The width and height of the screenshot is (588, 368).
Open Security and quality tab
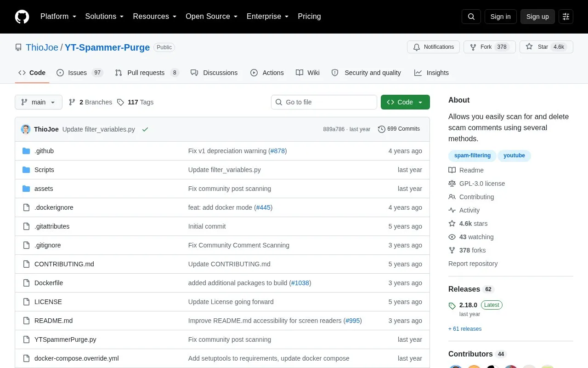[366, 73]
